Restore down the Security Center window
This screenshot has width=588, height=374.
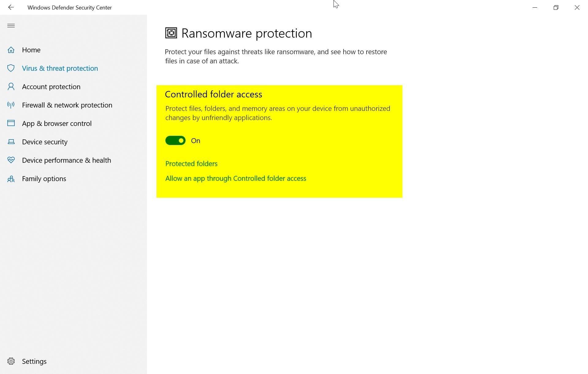click(x=556, y=7)
